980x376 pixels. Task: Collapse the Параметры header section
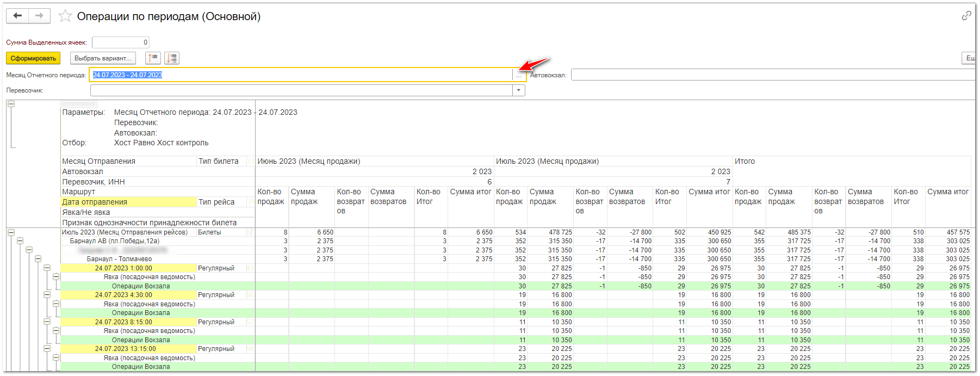coord(11,104)
